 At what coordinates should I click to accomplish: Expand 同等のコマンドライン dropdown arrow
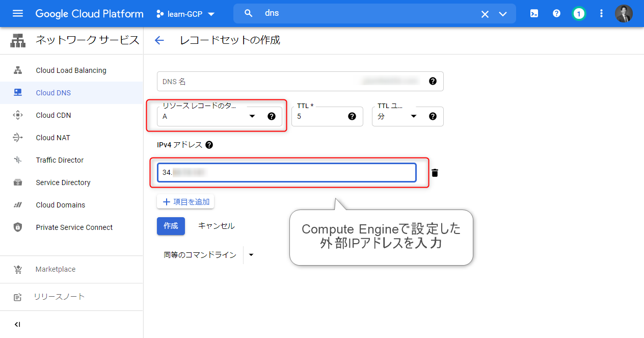point(250,255)
